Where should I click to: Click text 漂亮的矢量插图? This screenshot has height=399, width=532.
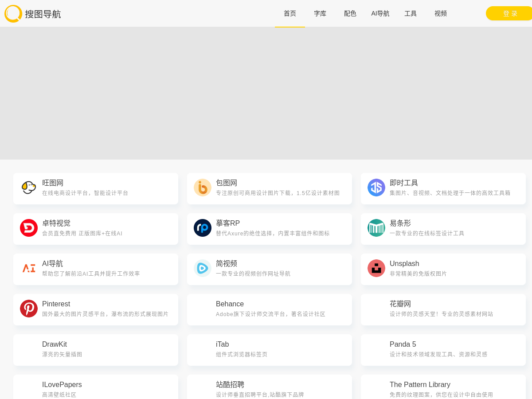click(62, 355)
